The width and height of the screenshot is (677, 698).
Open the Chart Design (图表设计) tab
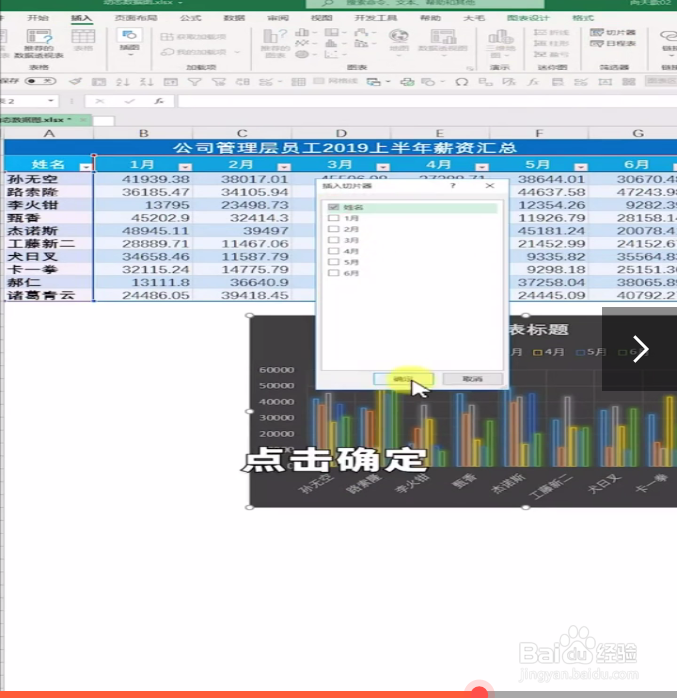[528, 18]
